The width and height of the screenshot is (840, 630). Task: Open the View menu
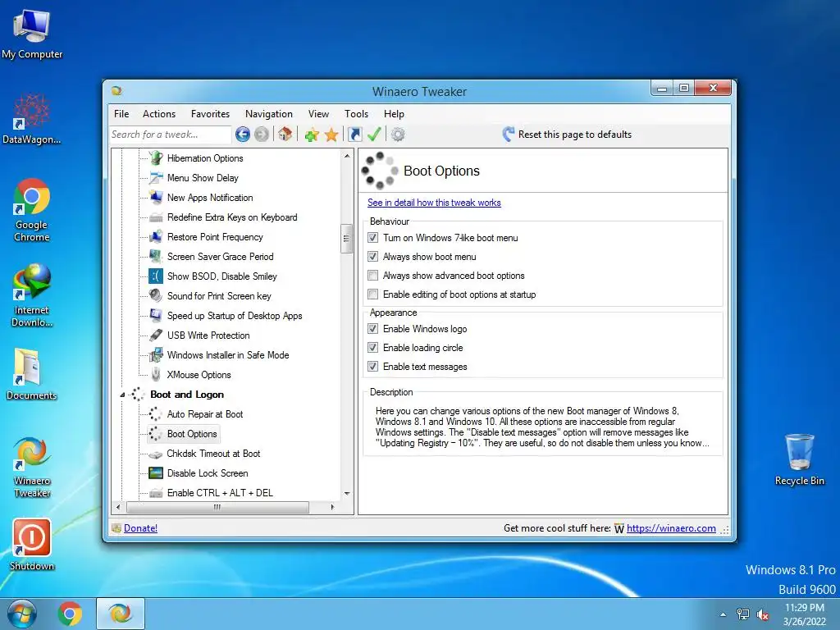point(318,113)
